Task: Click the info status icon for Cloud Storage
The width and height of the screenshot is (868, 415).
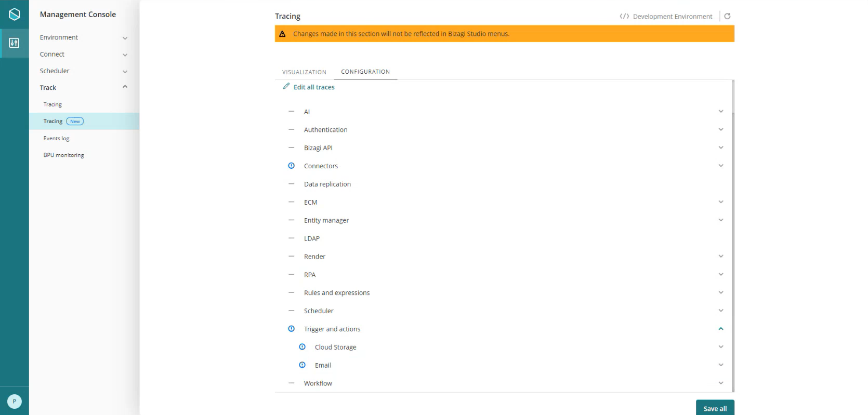Action: coord(302,346)
